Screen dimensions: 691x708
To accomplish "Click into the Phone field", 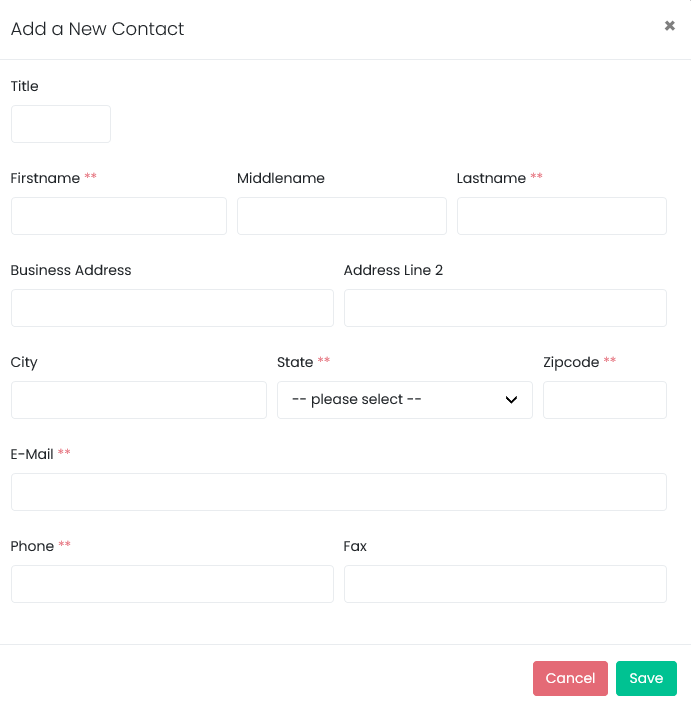I will click(173, 584).
